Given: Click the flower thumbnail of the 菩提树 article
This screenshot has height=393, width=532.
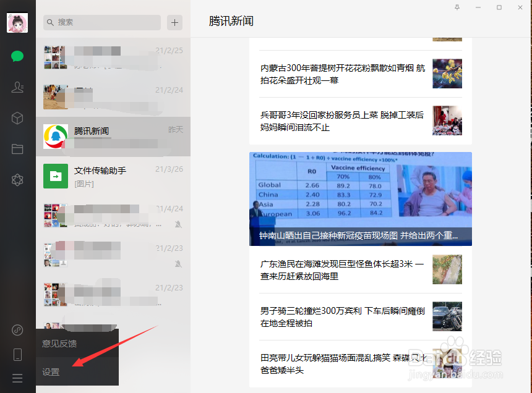Looking at the screenshot, I should [x=447, y=74].
